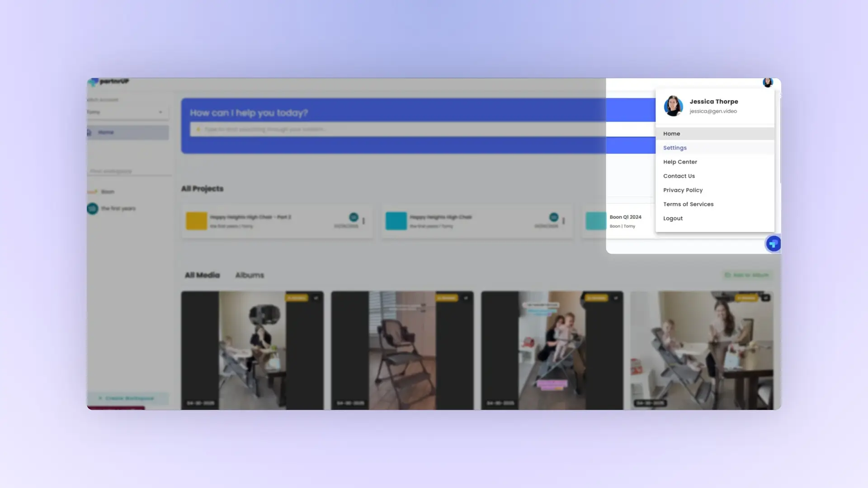Image resolution: width=868 pixels, height=488 pixels.
Task: Expand options on the Happy Heights High Chair project
Action: tap(563, 221)
